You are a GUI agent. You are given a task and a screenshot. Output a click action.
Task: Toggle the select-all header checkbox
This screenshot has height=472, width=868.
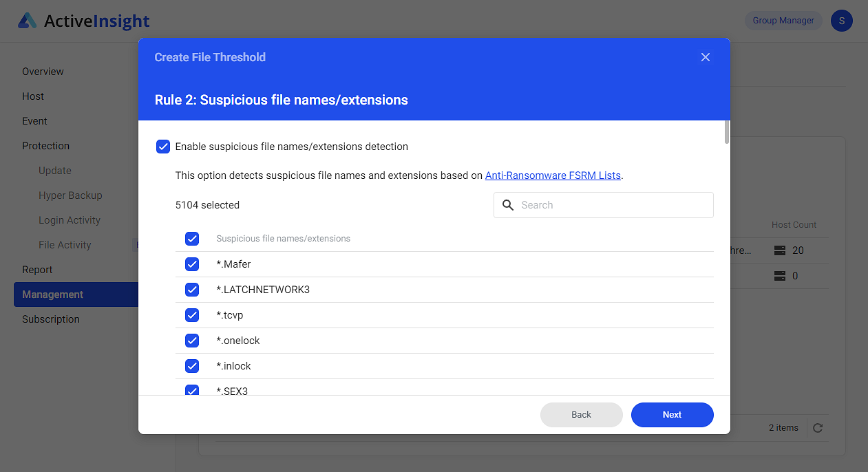pos(192,239)
